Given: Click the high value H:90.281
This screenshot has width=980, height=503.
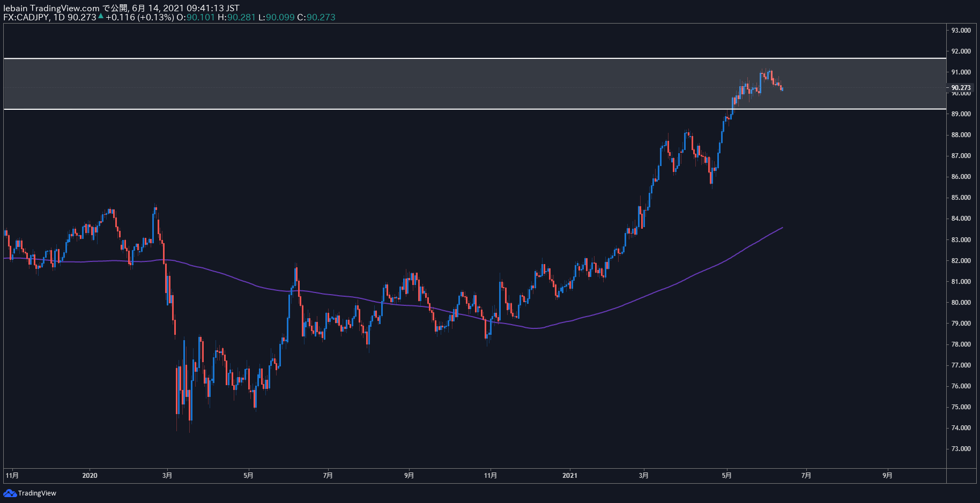Looking at the screenshot, I should [x=236, y=17].
